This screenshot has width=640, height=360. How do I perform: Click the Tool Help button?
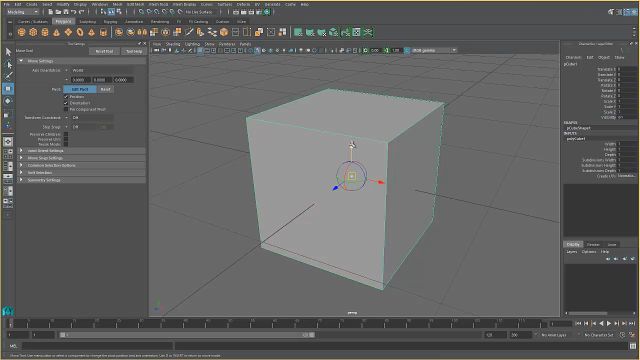[x=134, y=51]
